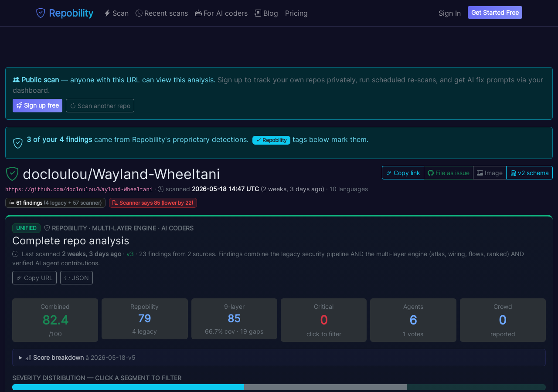This screenshot has height=392, width=558.
Task: Click the scanned date 2026-05-18 14:47 UTC
Action: pyautogui.click(x=225, y=189)
